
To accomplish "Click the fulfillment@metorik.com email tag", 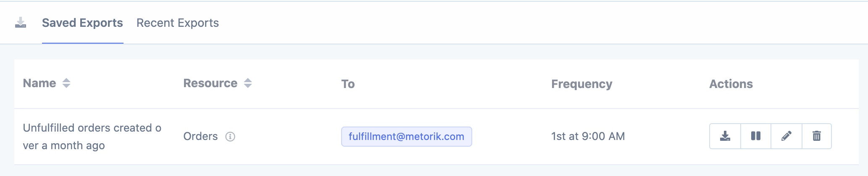I will point(406,137).
